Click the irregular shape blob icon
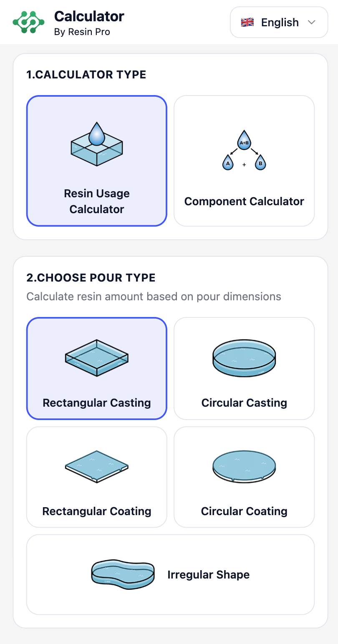 [123, 574]
